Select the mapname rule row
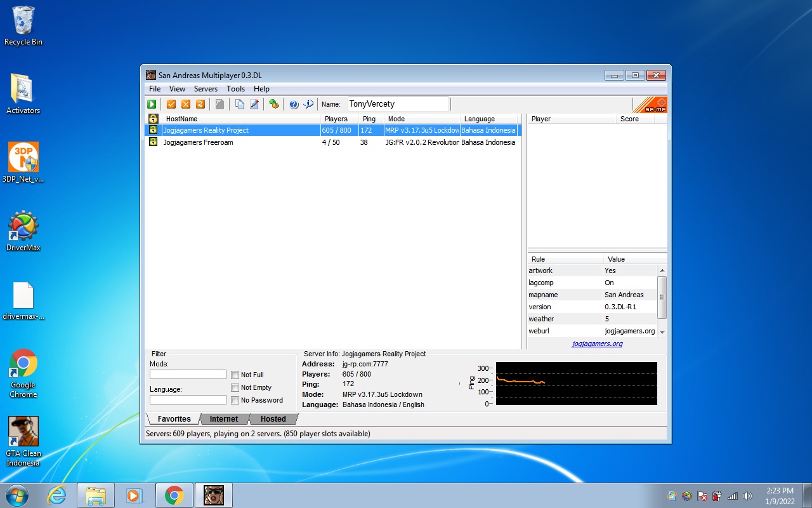The width and height of the screenshot is (812, 508). (x=593, y=295)
